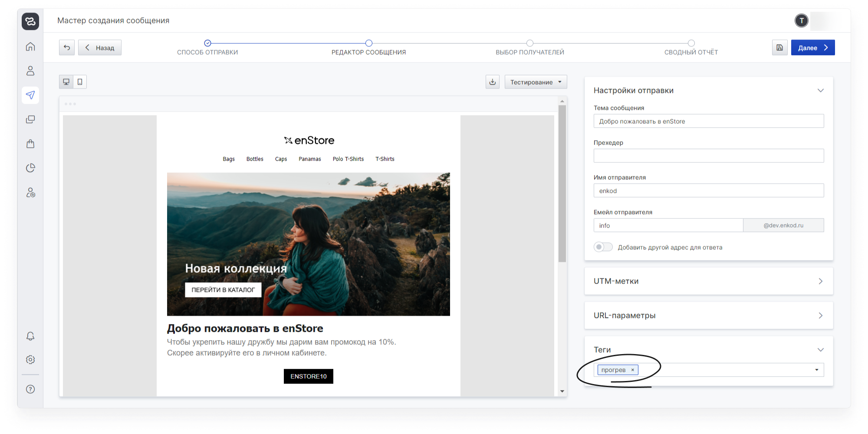Open the pie chart reports icon
The height and width of the screenshot is (434, 868).
coord(30,168)
